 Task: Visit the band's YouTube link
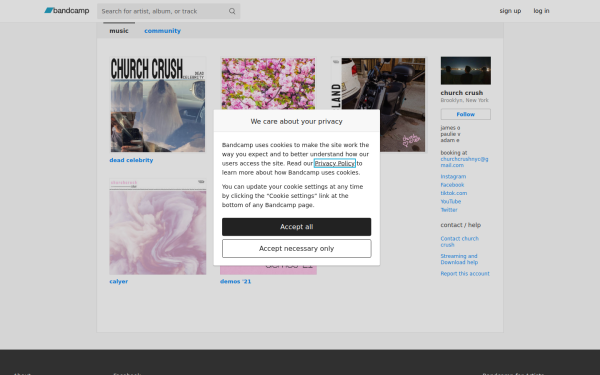coord(451,202)
